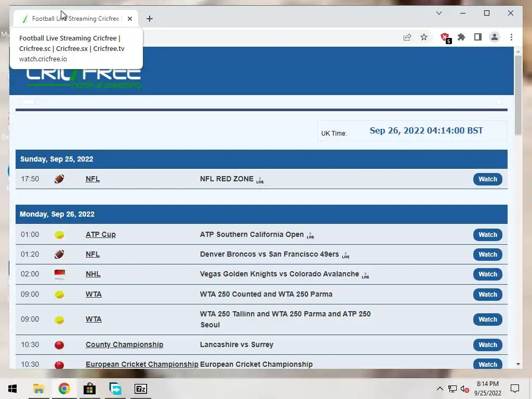Click Chrome taskbar icon
Viewport: 532px width, 399px height.
64,389
